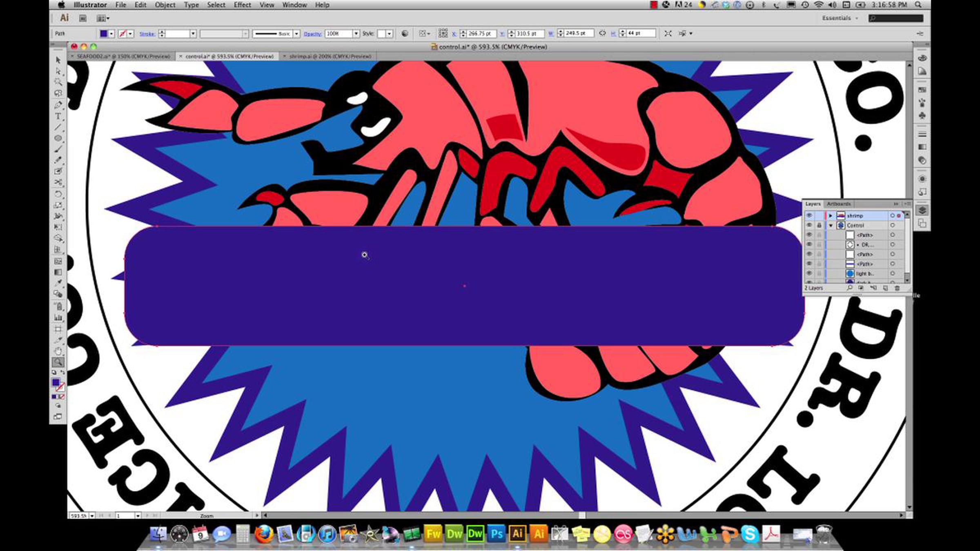The width and height of the screenshot is (980, 551).
Task: Unlock the Control layer
Action: tap(819, 225)
